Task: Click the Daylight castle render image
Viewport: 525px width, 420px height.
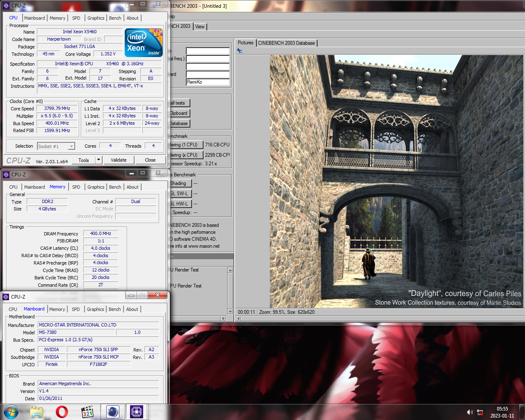Action: tap(396, 181)
